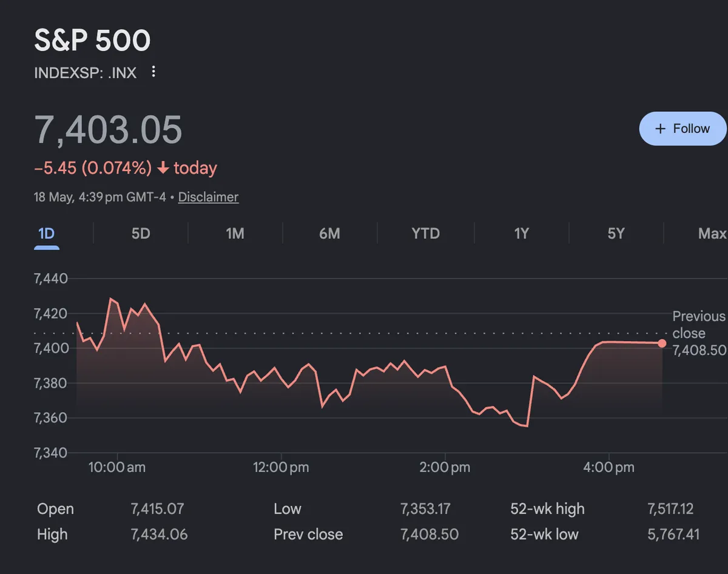This screenshot has width=728, height=574.
Task: Select the Max chart range tab
Action: (x=712, y=234)
